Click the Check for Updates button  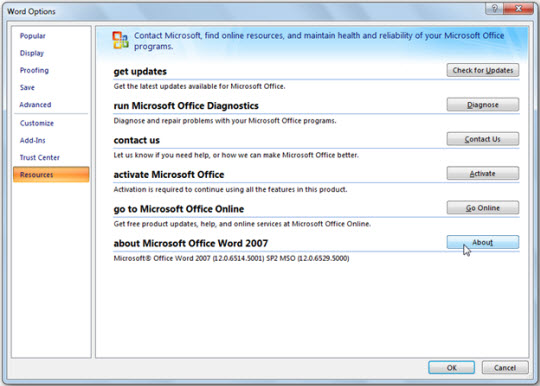(x=483, y=70)
